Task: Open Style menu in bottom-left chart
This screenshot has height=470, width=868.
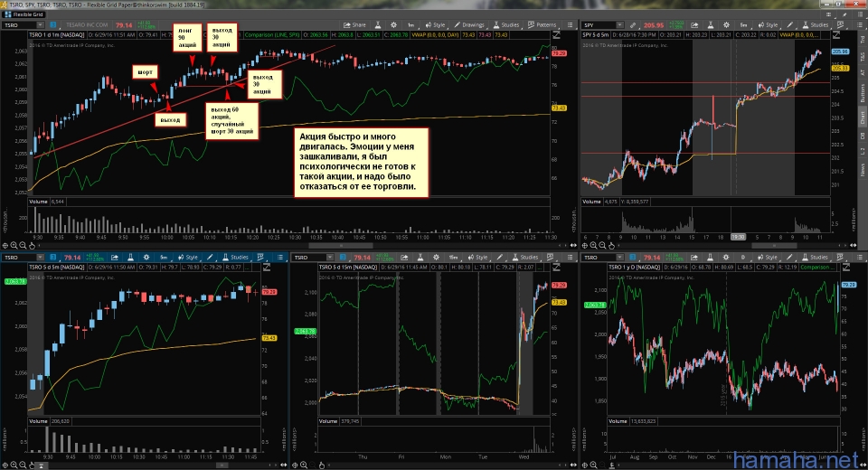Action: tap(188, 258)
